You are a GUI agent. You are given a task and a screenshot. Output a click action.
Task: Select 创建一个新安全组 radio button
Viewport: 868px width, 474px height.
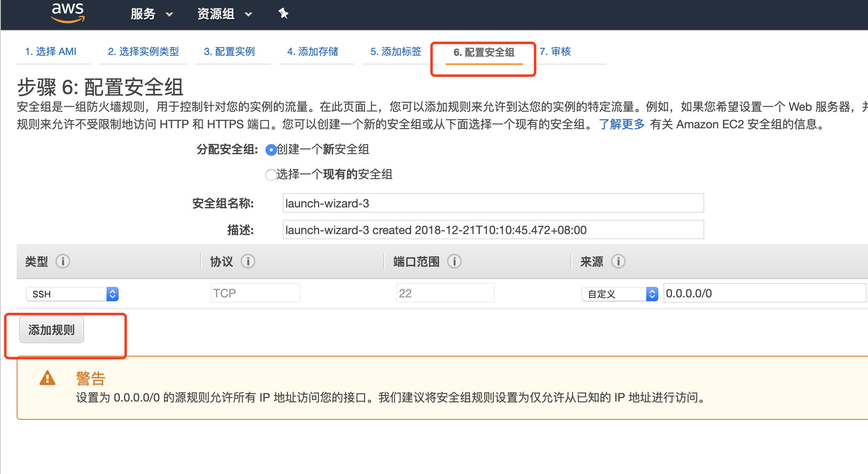tap(271, 150)
